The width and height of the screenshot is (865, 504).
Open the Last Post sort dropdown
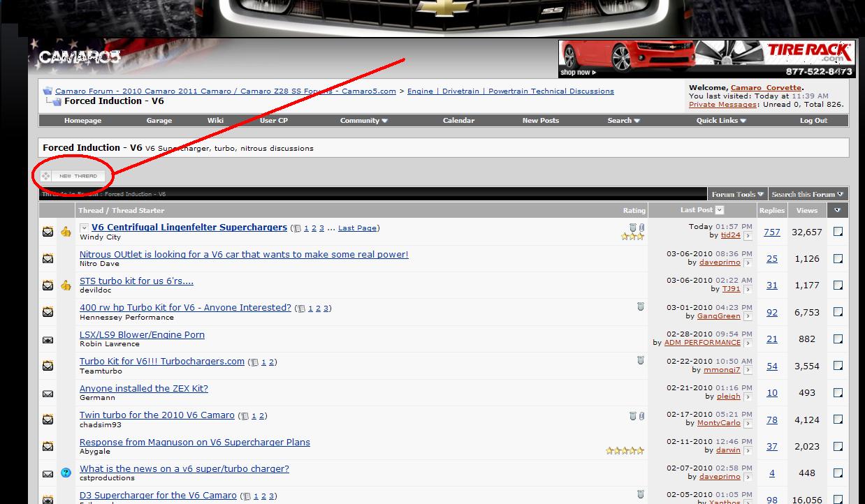(x=721, y=209)
